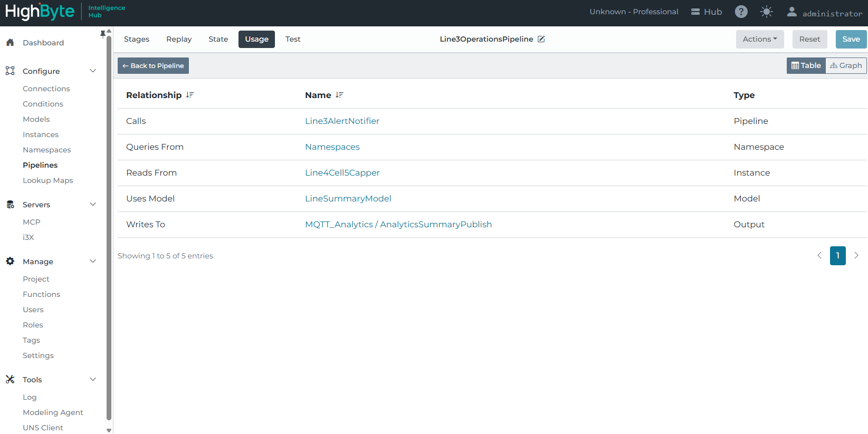
Task: Click the Dashboard home icon
Action: [10, 43]
